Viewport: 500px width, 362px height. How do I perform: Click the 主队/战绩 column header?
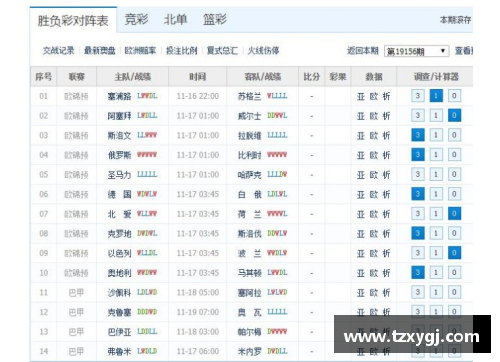pyautogui.click(x=133, y=77)
